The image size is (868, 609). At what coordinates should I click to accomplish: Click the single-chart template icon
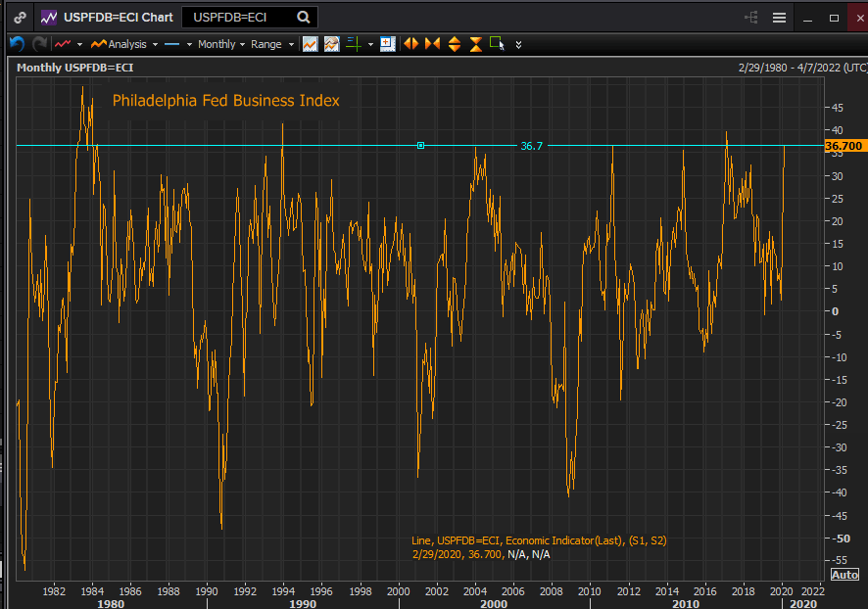(x=310, y=44)
